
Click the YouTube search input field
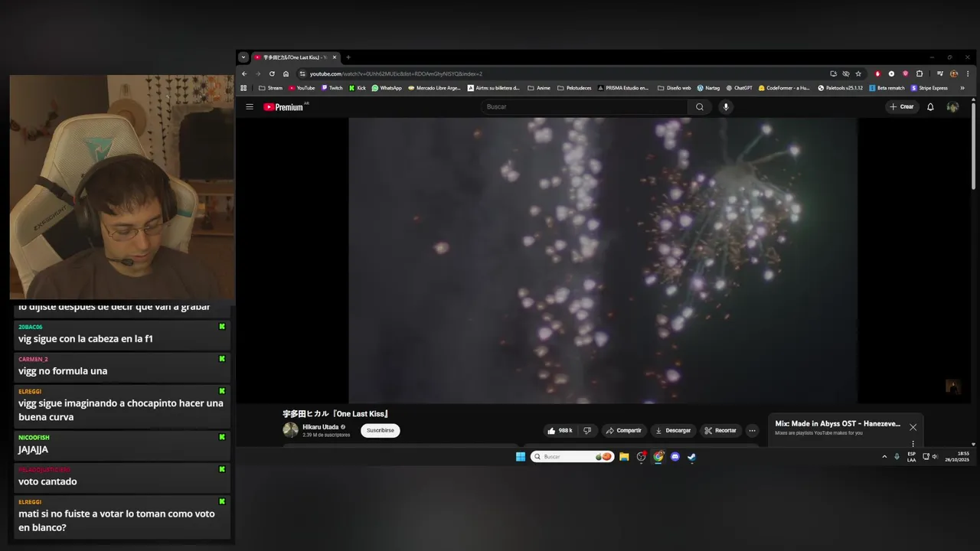tap(585, 107)
